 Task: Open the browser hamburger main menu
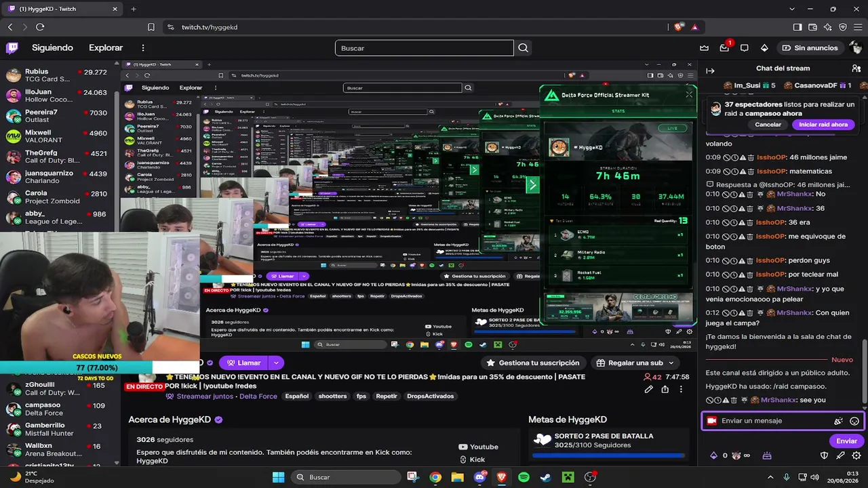click(x=858, y=27)
